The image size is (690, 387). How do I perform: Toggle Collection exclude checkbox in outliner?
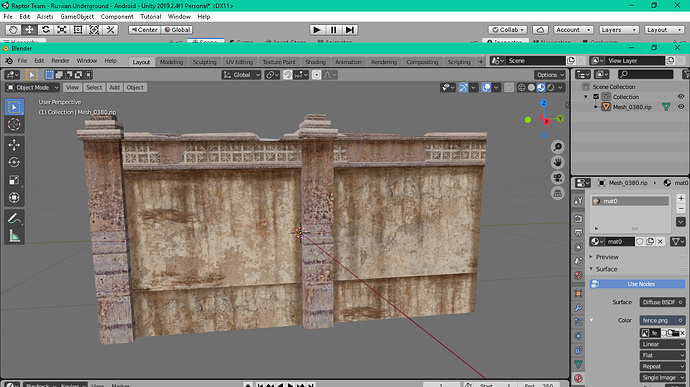point(596,97)
